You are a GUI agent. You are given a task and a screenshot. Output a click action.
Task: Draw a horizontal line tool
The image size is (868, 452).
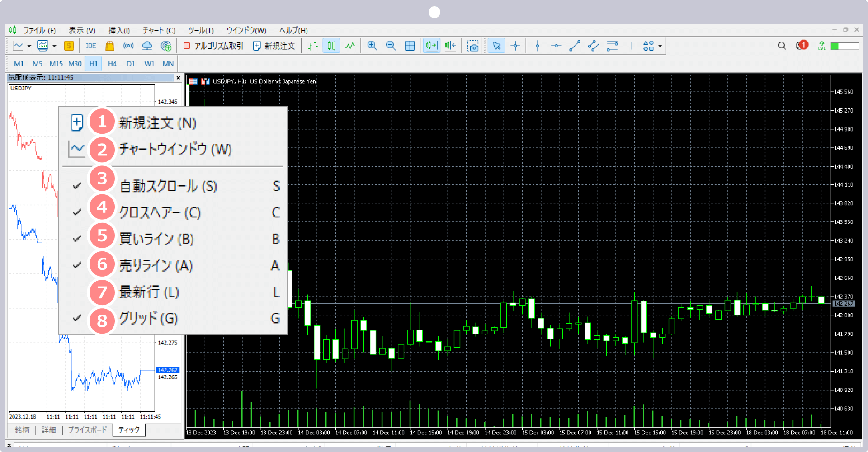[x=556, y=46]
